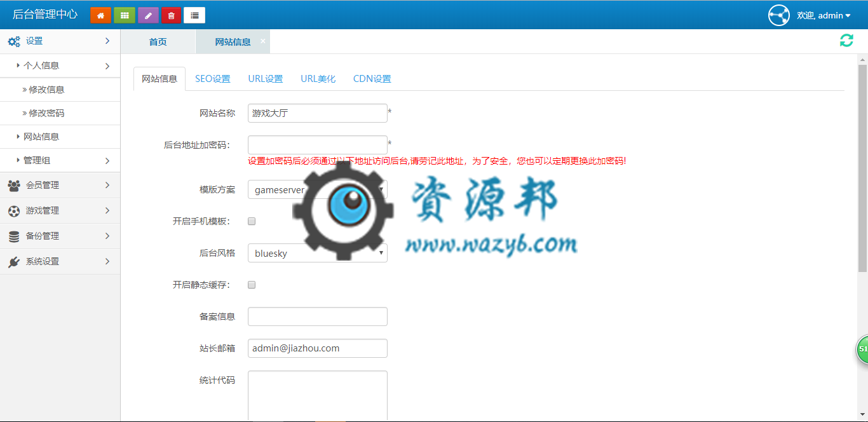Focus the 后台地址加密码 input field

pos(318,145)
